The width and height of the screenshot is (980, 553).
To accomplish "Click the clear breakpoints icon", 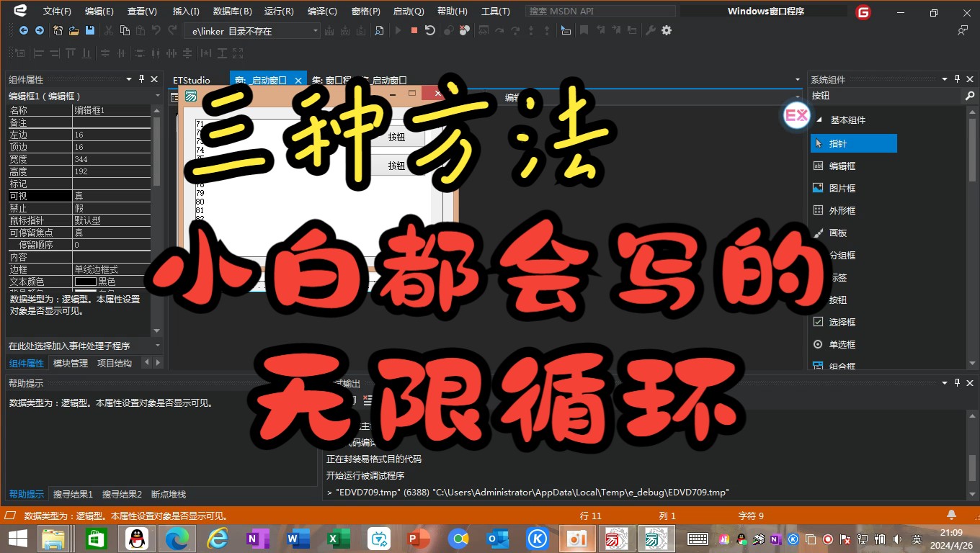I will (x=465, y=30).
